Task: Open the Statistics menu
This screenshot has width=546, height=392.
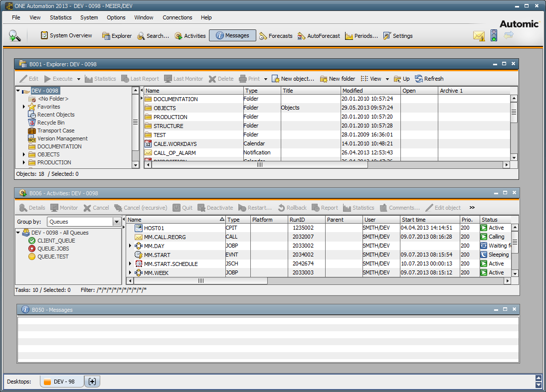Action: (x=61, y=17)
